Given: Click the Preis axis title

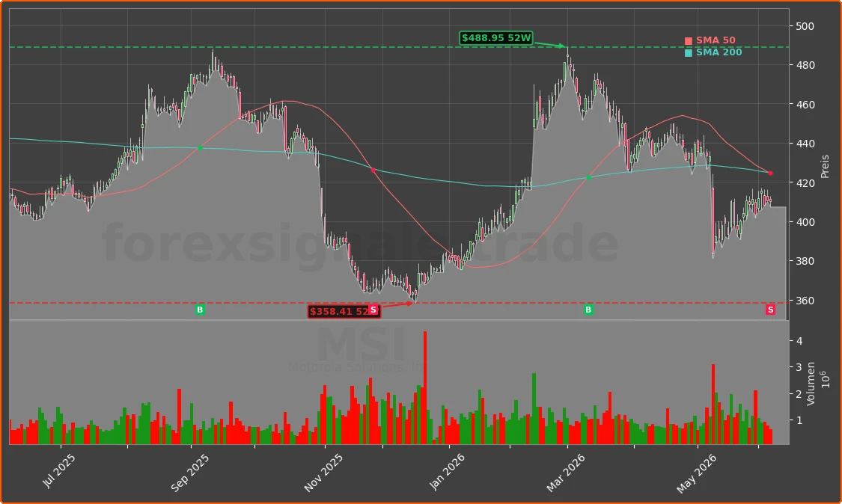Looking at the screenshot, I should (826, 167).
